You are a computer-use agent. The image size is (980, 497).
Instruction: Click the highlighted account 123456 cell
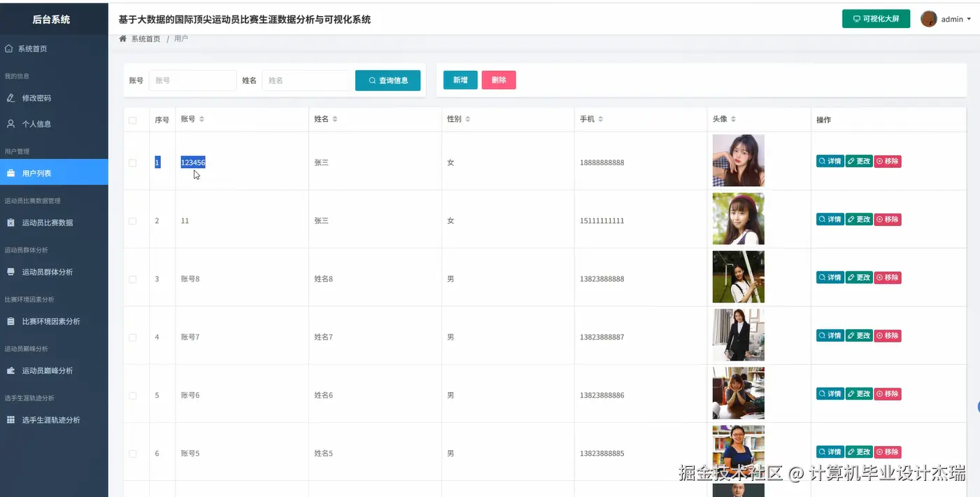(193, 162)
